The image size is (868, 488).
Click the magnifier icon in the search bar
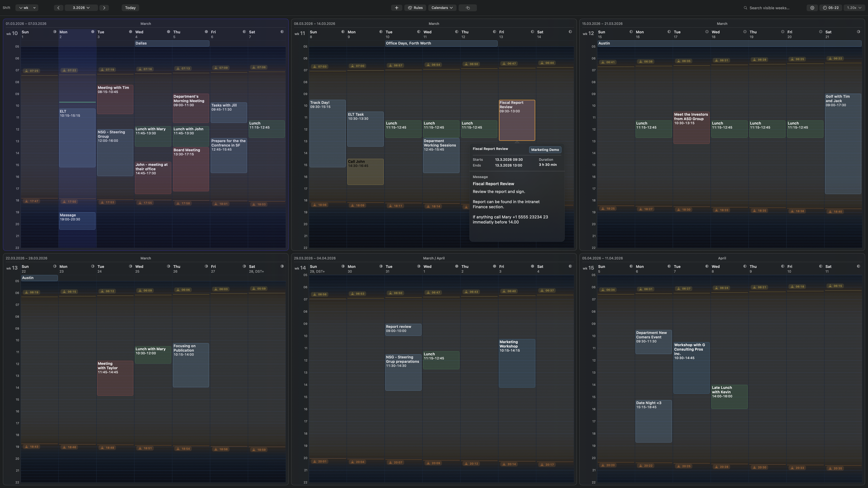tap(745, 8)
